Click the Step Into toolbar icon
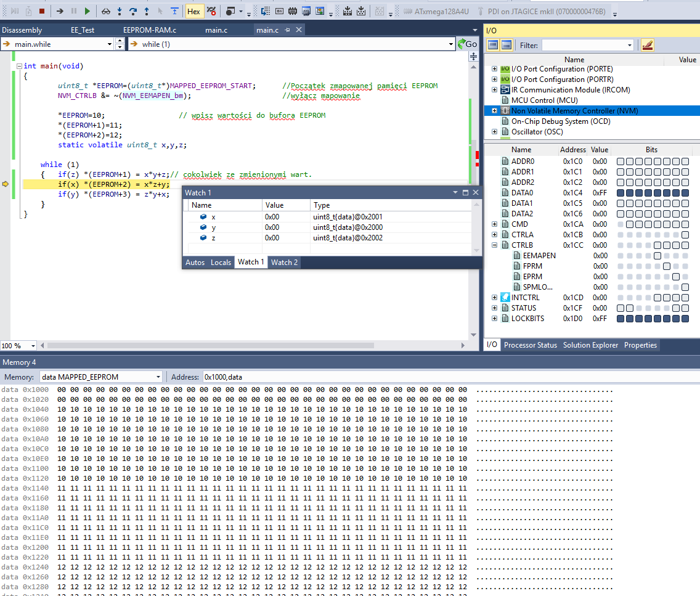 (x=119, y=11)
